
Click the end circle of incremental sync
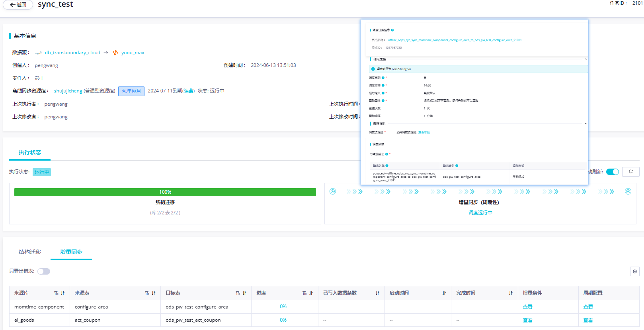[x=628, y=192]
